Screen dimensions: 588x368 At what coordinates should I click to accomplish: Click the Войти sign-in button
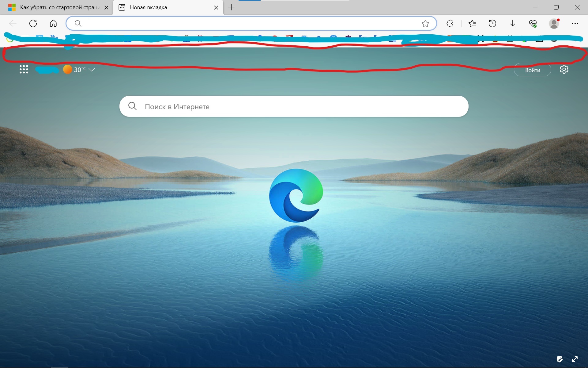click(533, 70)
